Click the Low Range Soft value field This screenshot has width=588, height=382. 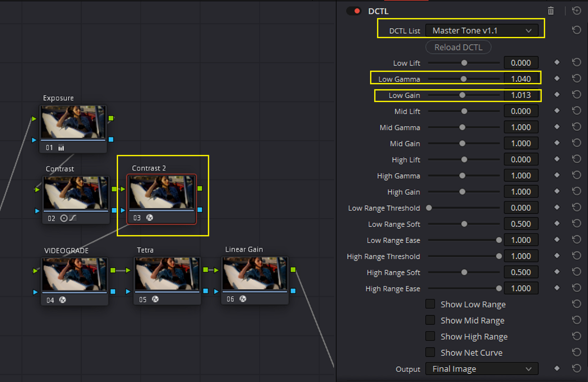(x=521, y=224)
